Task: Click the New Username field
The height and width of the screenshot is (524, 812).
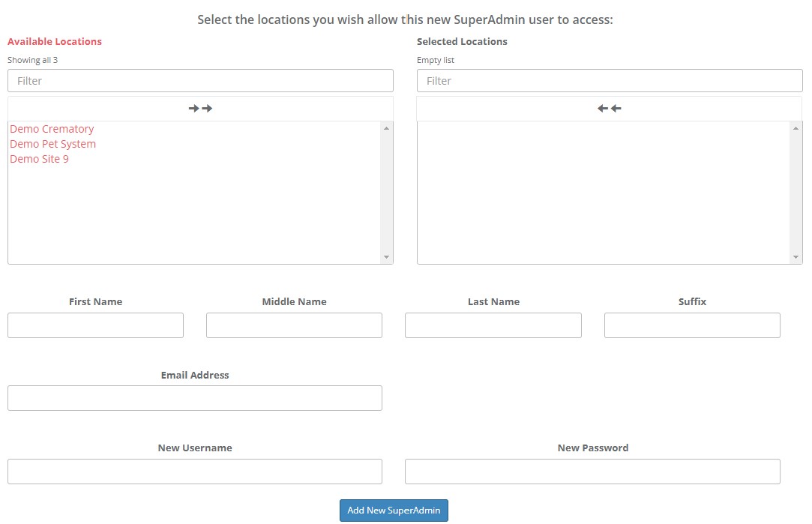Action: coord(195,472)
